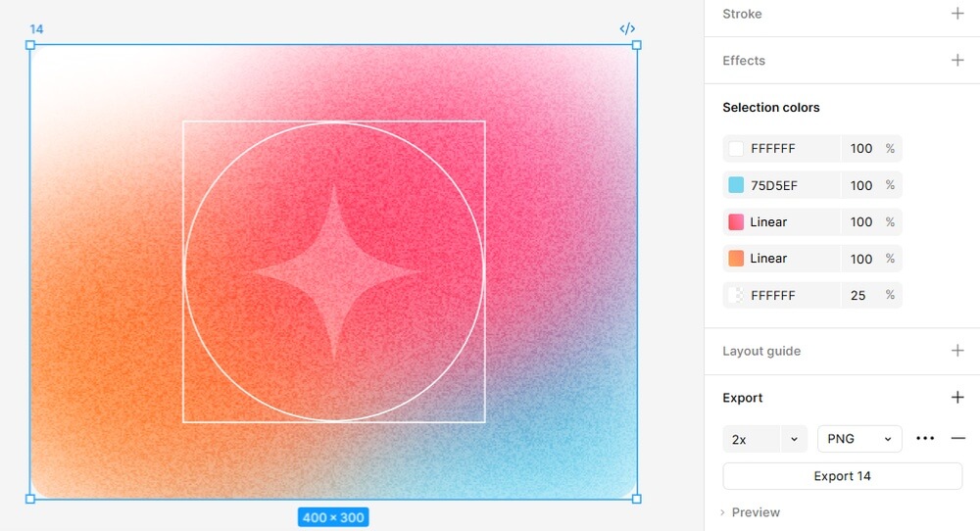
Task: Open the PNG format dropdown
Action: click(859, 439)
